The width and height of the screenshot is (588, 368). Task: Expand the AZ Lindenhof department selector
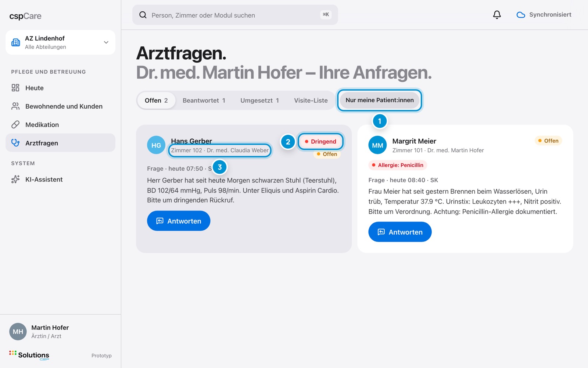pos(60,42)
